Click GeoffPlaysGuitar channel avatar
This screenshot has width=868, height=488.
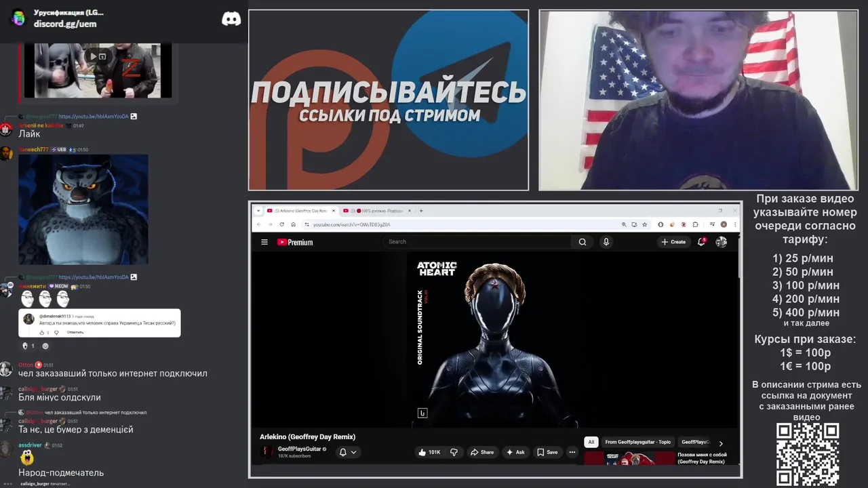tap(267, 452)
